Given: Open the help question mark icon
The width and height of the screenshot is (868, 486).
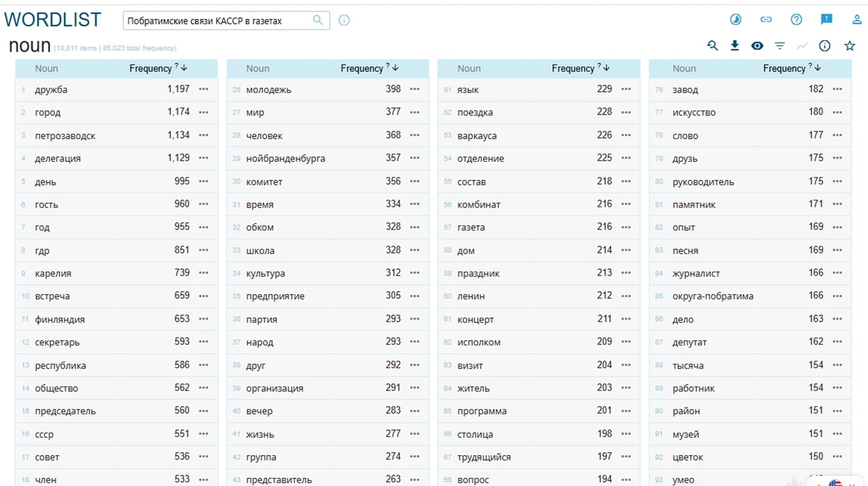Looking at the screenshot, I should (x=796, y=20).
